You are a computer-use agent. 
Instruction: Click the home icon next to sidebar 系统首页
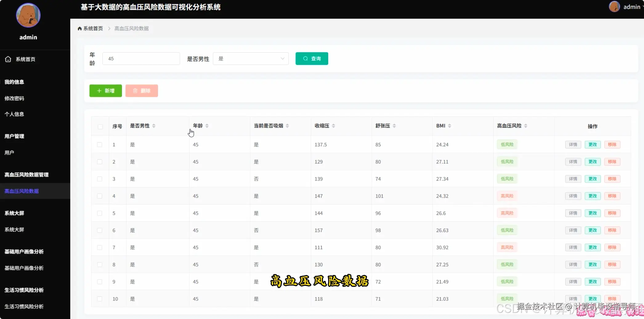[8, 59]
